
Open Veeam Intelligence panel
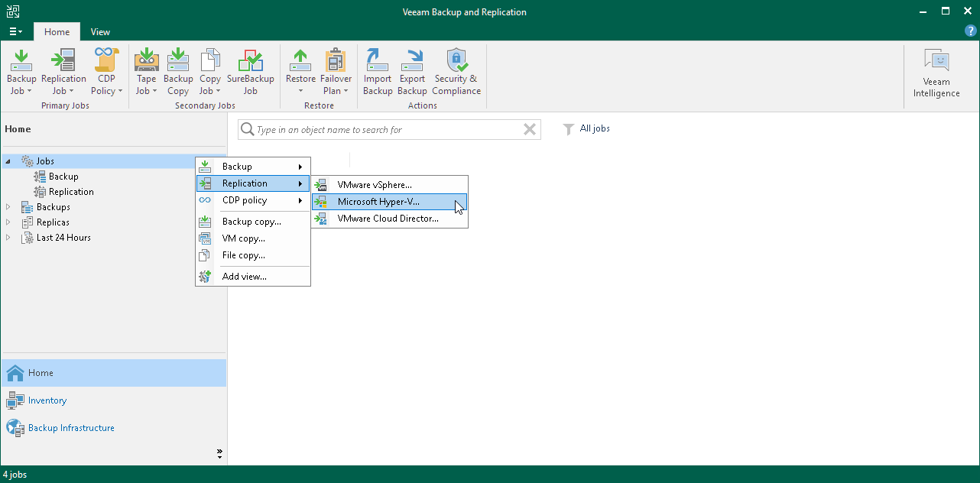click(x=936, y=74)
